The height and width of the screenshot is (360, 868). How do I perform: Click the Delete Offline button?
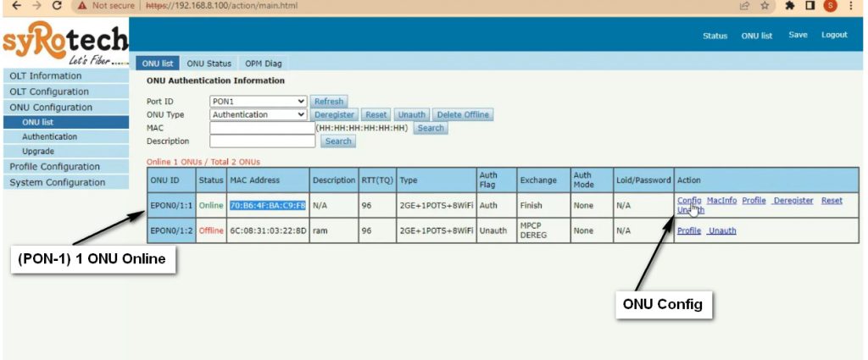pyautogui.click(x=462, y=114)
